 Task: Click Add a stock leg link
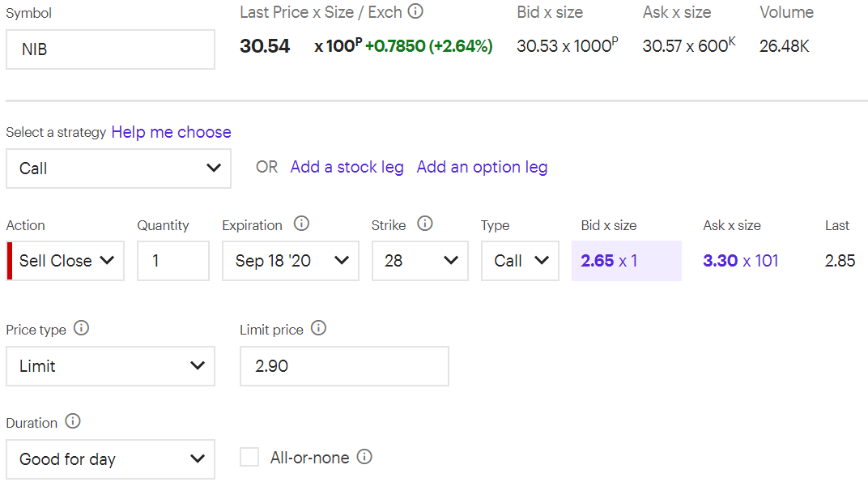[x=347, y=167]
